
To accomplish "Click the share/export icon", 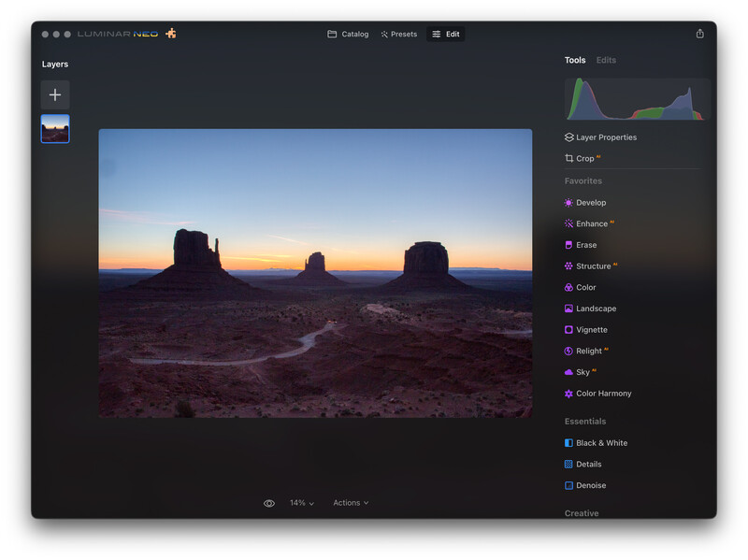I will click(x=699, y=34).
